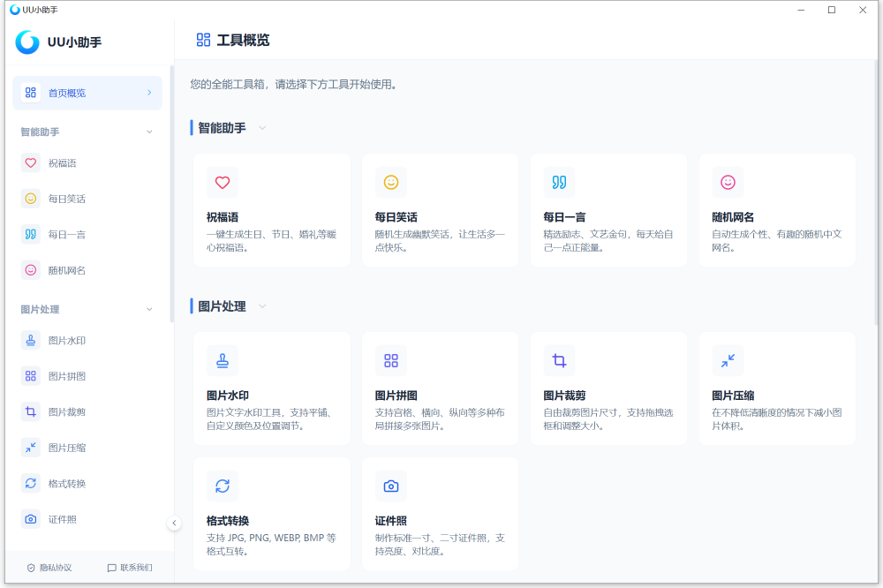Viewport: 883px width, 588px height.
Task: Open the 图片压缩 compress icon card
Action: tap(728, 360)
